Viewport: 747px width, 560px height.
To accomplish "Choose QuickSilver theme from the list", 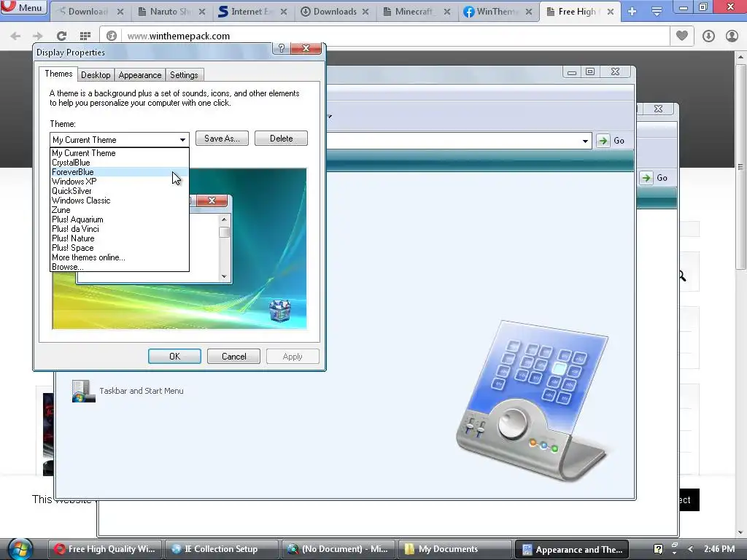I will click(x=120, y=191).
